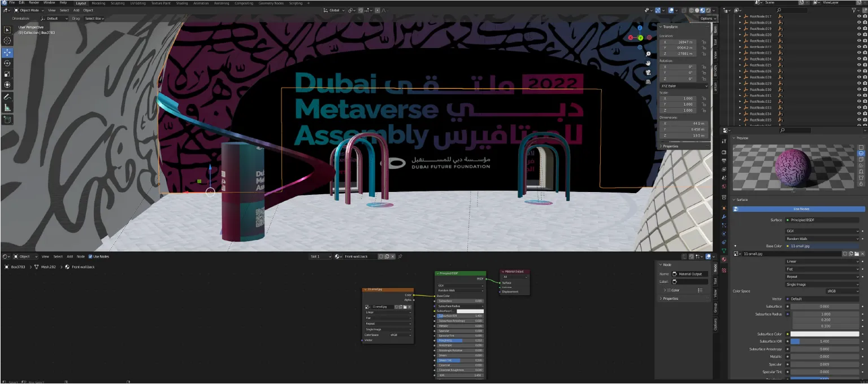Select the Cursor tool

coord(7,41)
